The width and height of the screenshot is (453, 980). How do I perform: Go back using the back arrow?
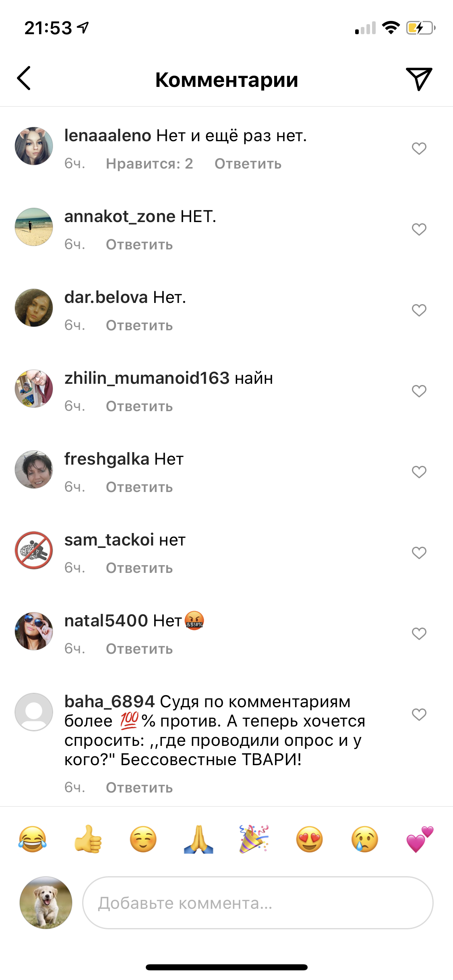pos(24,78)
